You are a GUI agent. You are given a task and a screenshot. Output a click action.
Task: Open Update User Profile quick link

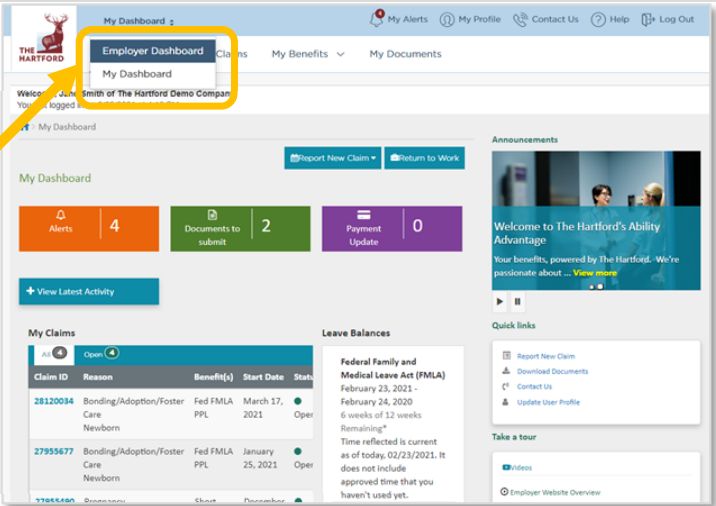(548, 402)
